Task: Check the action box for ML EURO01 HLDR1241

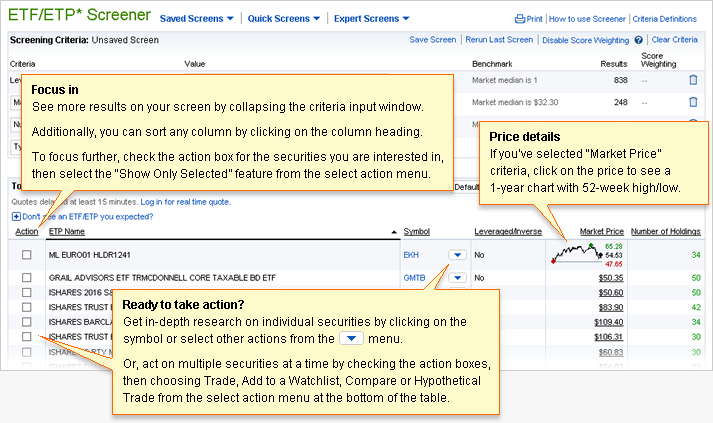Action: 27,255
